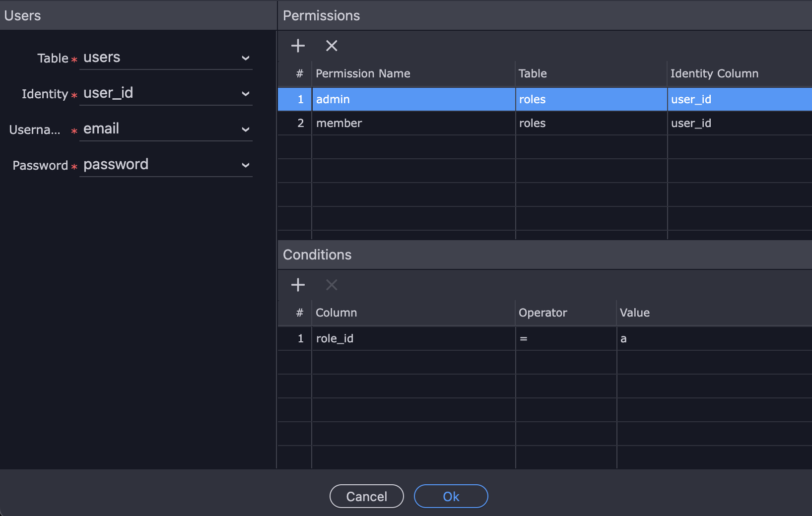The image size is (812, 516).
Task: Click the disabled remove condition X icon
Action: click(x=332, y=285)
